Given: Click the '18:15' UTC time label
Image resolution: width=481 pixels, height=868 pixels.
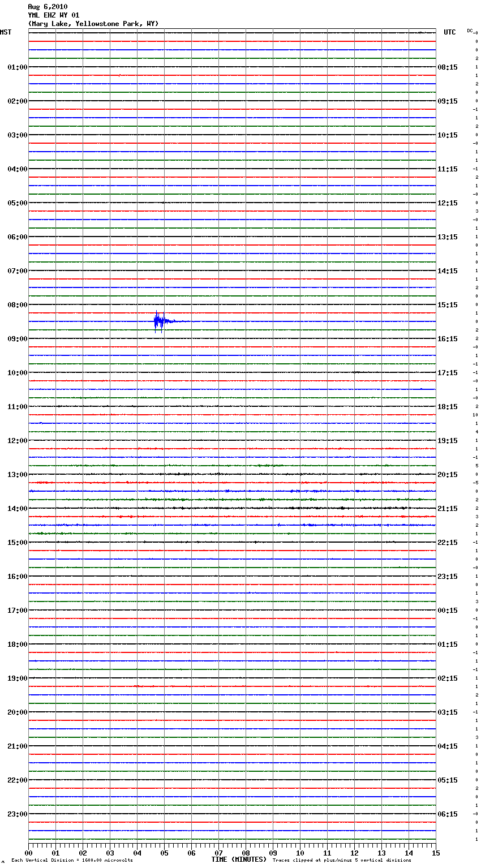Looking at the screenshot, I should [448, 407].
